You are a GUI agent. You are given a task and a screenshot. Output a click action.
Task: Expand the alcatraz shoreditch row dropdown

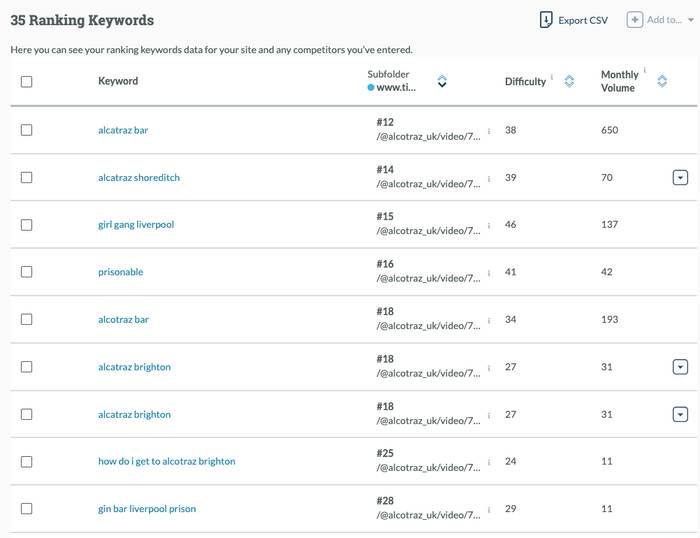[x=680, y=178]
